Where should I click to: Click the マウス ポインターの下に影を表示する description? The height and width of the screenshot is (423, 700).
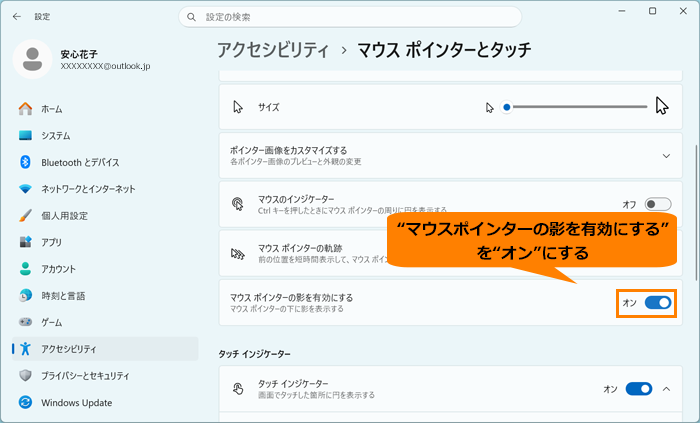click(287, 309)
